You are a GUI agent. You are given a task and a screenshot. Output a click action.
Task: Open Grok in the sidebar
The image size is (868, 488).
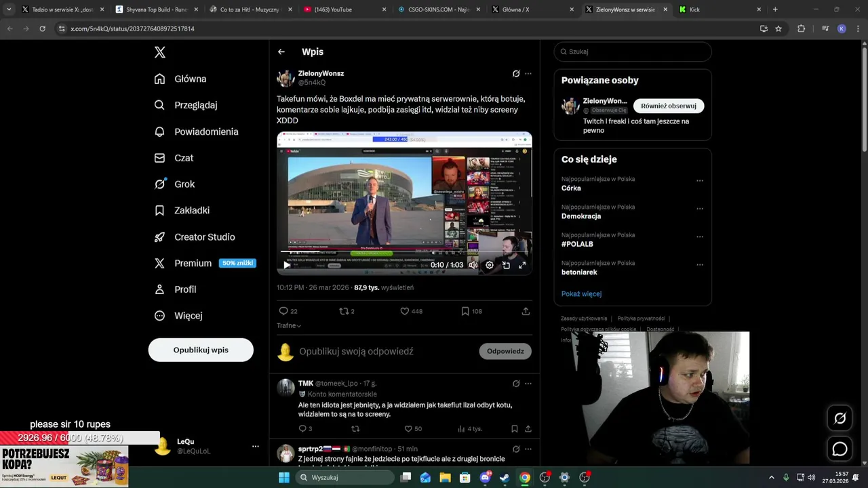point(174,184)
